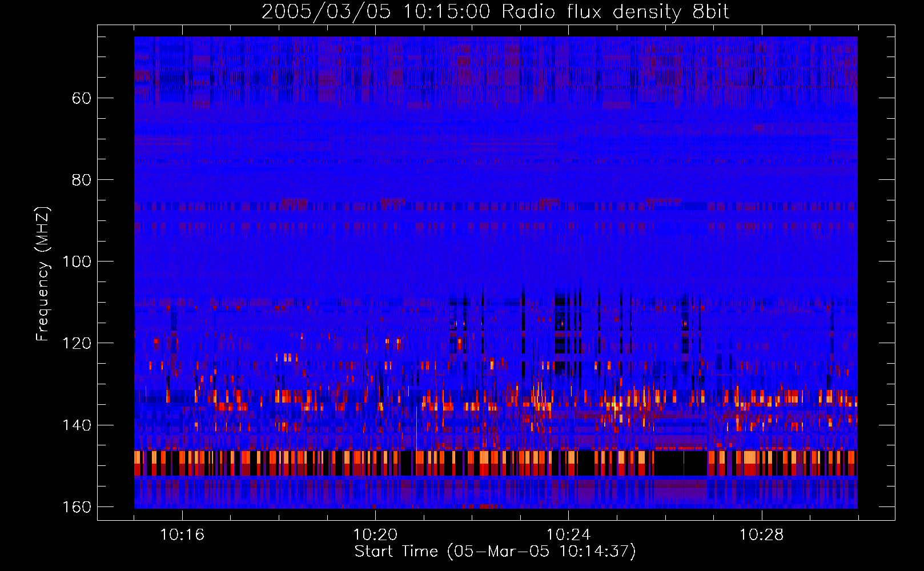924x571 pixels.
Task: Click the 160 frequency tick label
Action: pos(77,507)
